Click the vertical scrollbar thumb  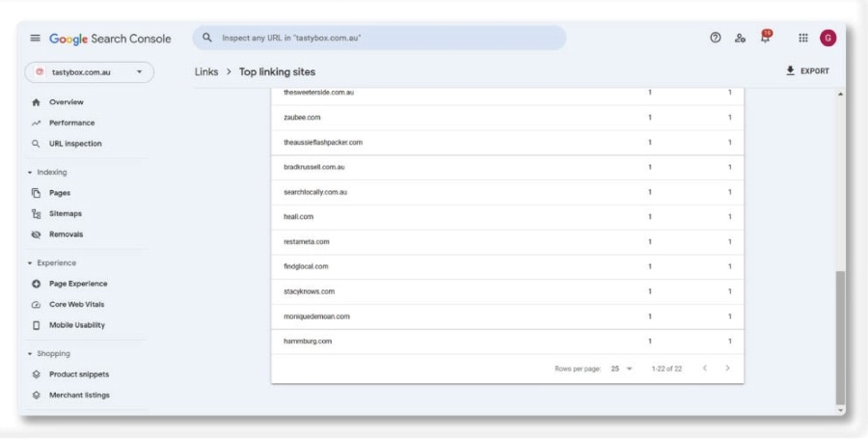pyautogui.click(x=841, y=338)
